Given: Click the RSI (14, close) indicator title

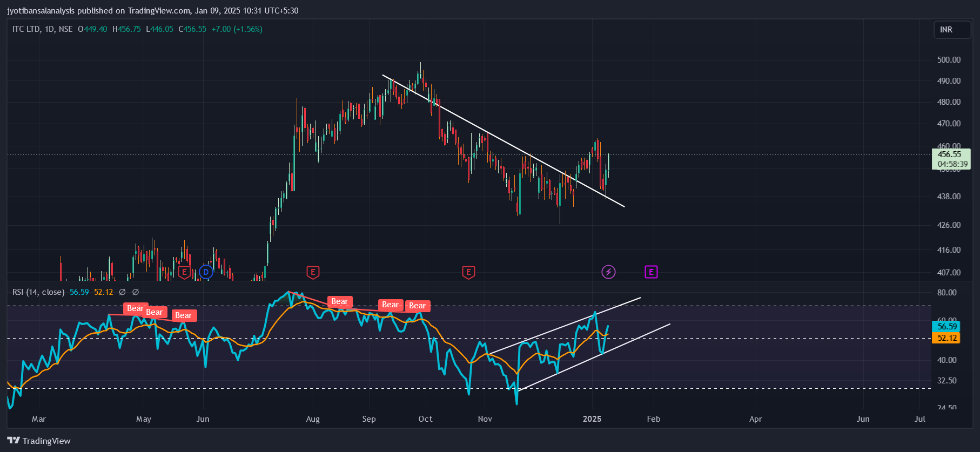Looking at the screenshot, I should tap(38, 292).
